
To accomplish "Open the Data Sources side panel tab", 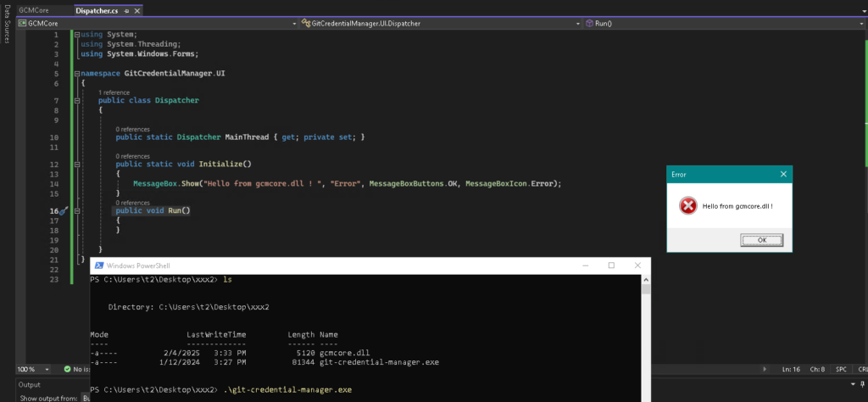I will point(6,34).
